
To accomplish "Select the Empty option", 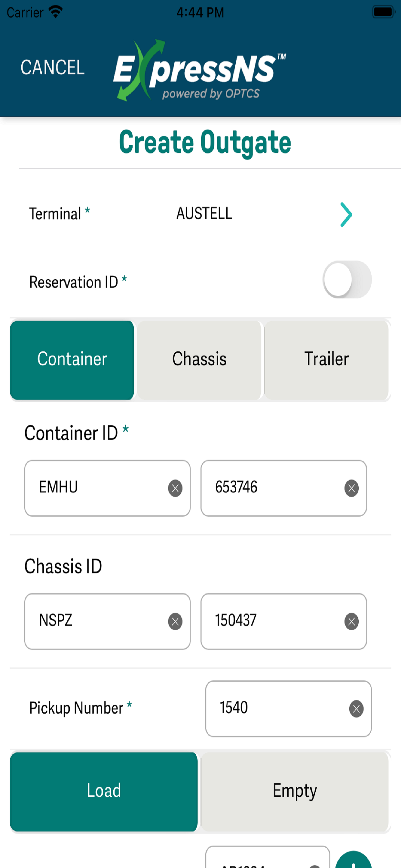I will (x=295, y=791).
